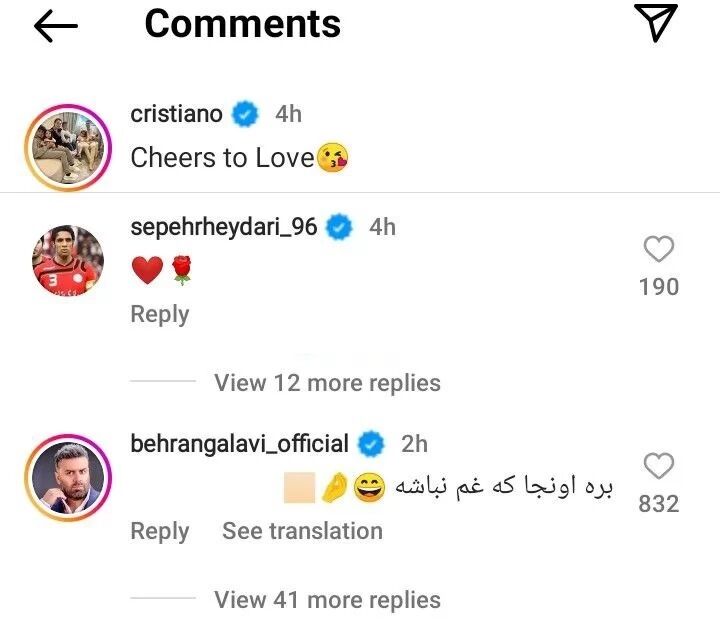Click See translation under the Persian comment
720x638 pixels.
[302, 531]
